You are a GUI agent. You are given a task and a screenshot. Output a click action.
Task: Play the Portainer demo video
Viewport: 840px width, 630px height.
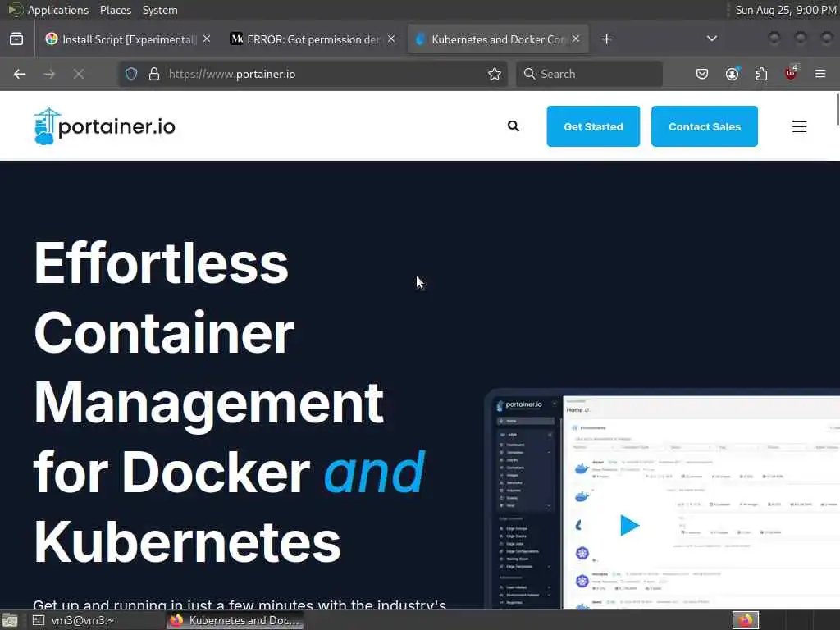pyautogui.click(x=629, y=525)
